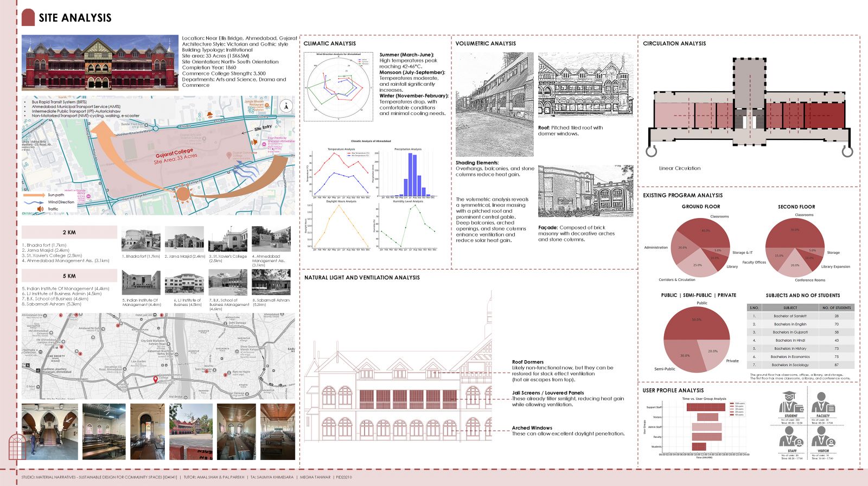Click the Bachelors in English table row
868x486 pixels.
pos(801,324)
